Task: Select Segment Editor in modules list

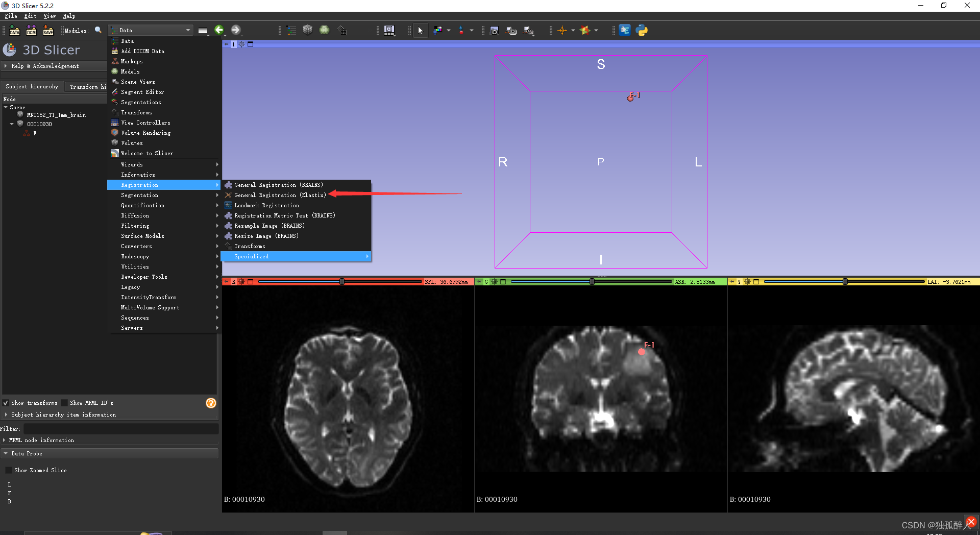Action: [164, 92]
